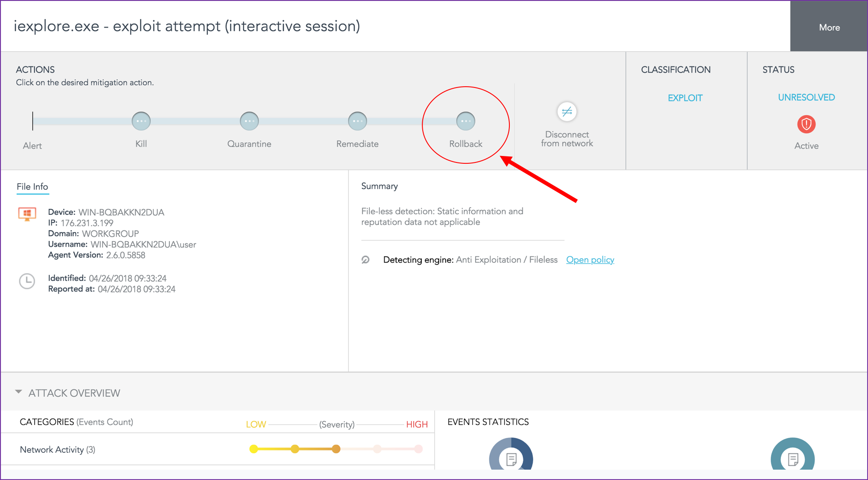
Task: Click the Summary section heading
Action: [x=379, y=186]
